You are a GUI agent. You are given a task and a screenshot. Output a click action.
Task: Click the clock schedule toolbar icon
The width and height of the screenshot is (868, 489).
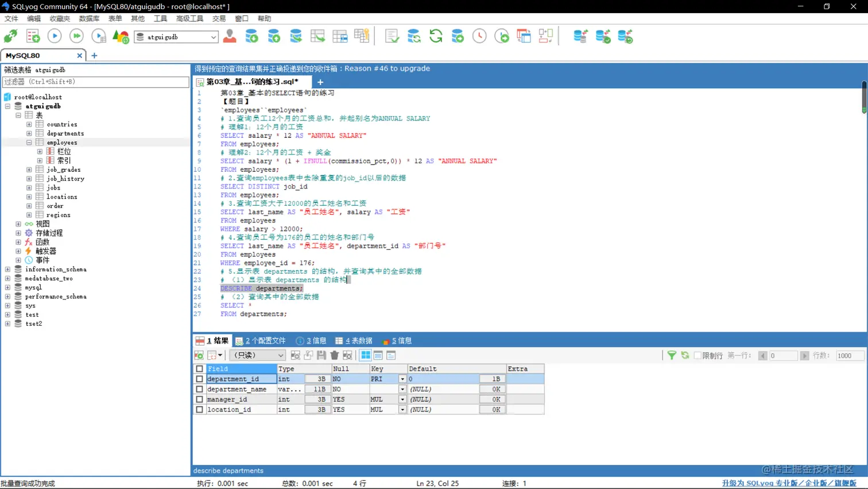click(x=479, y=36)
